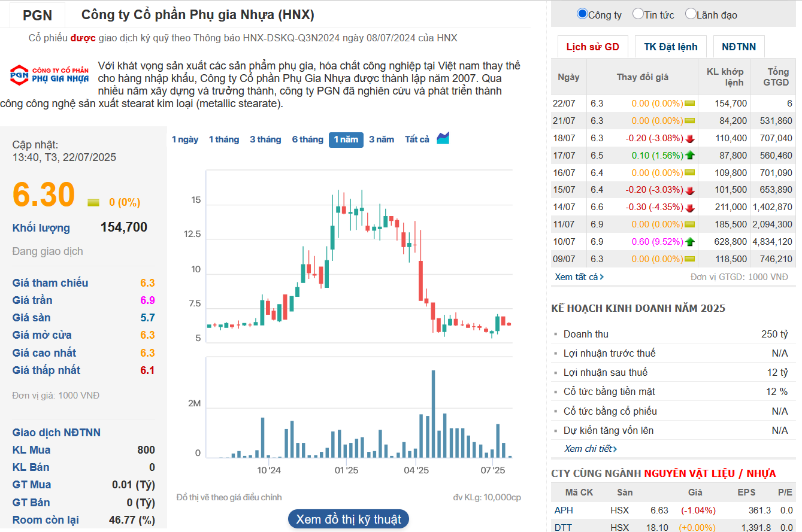
Task: Click the EPS column header
Action: (747, 493)
